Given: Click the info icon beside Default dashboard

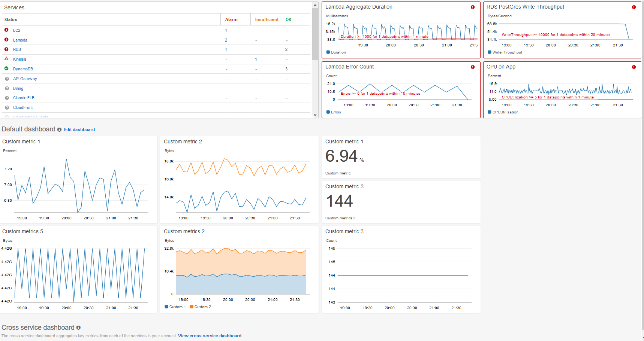Looking at the screenshot, I should coord(59,130).
